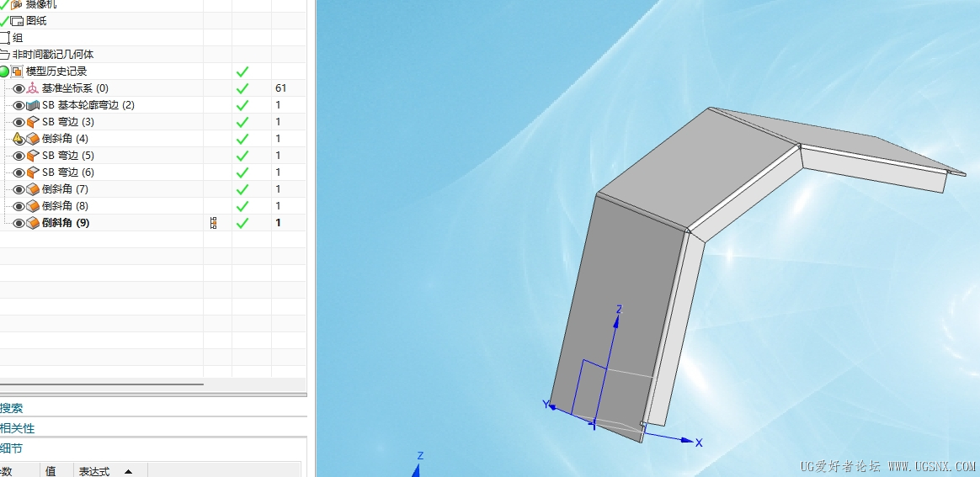Click the 模型历史记录 model history icon
The width and height of the screenshot is (980, 477).
pos(18,72)
